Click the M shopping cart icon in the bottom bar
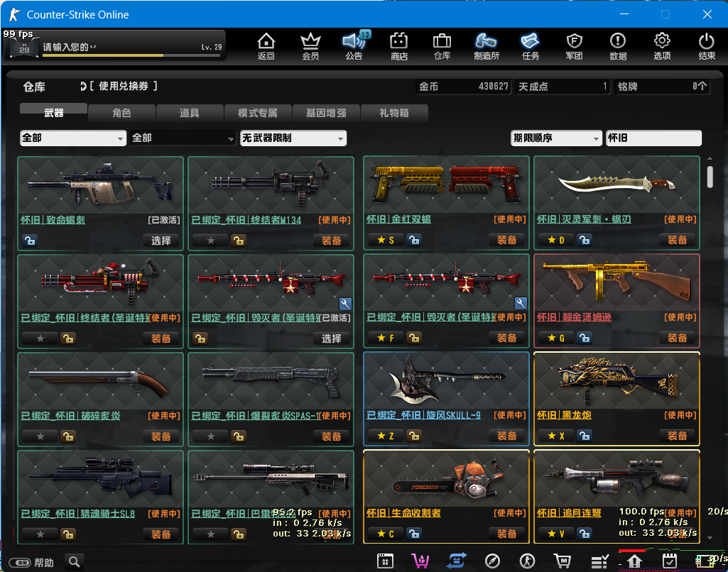This screenshot has height=572, width=728. 563,561
